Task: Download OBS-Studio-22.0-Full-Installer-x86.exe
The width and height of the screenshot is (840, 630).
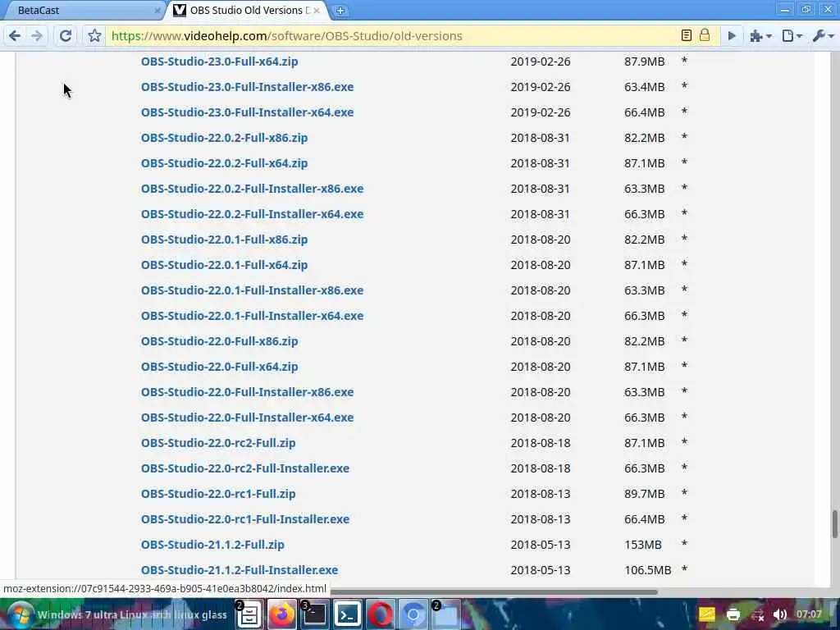Action: [247, 392]
